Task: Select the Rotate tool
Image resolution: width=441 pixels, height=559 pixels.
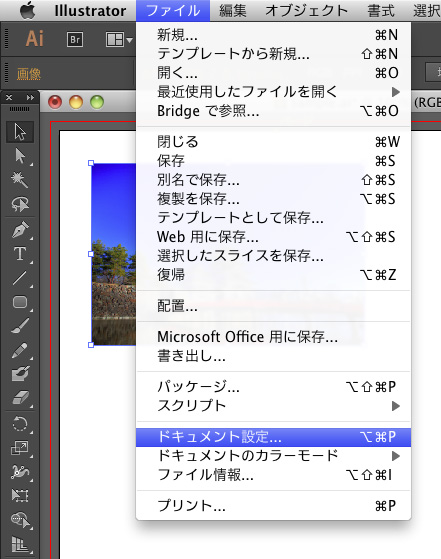Action: [x=20, y=424]
